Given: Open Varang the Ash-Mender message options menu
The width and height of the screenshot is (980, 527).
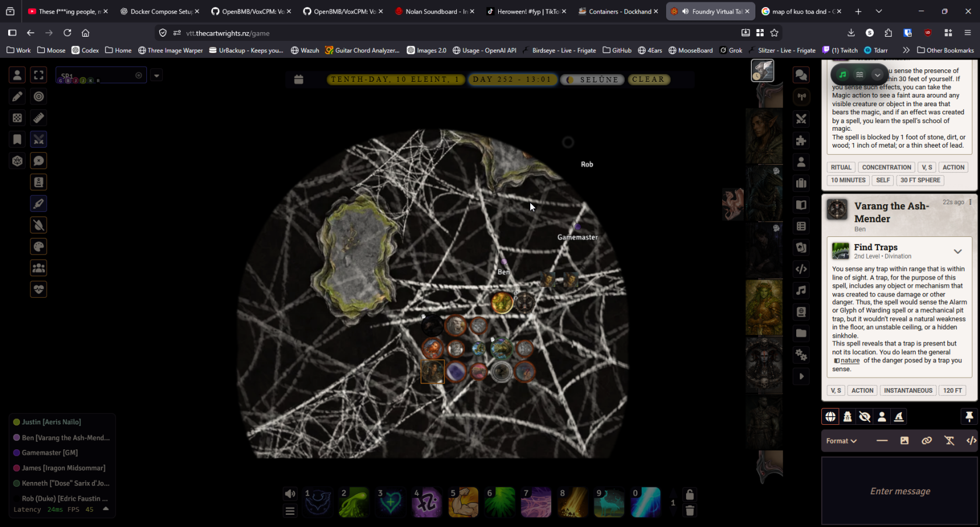Looking at the screenshot, I should (x=971, y=202).
